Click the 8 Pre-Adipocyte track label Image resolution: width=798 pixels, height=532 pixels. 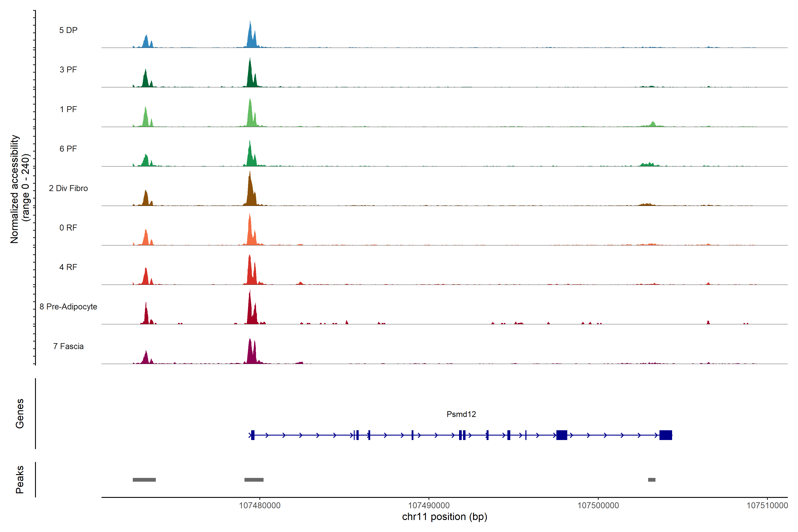point(68,307)
